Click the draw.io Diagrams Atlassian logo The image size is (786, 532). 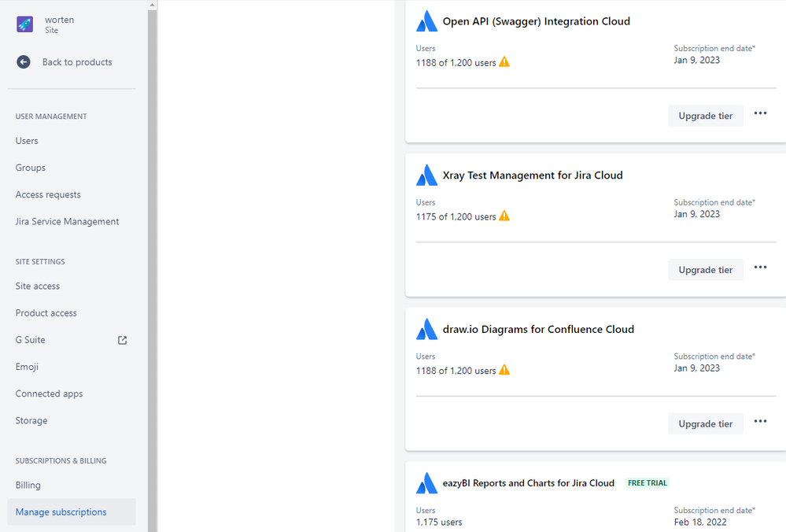(x=426, y=329)
